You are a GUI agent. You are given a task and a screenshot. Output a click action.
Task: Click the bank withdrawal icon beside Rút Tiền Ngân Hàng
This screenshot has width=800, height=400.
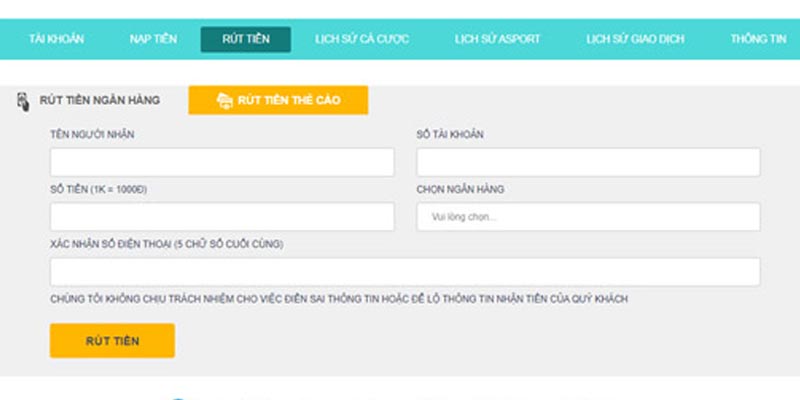pos(23,101)
